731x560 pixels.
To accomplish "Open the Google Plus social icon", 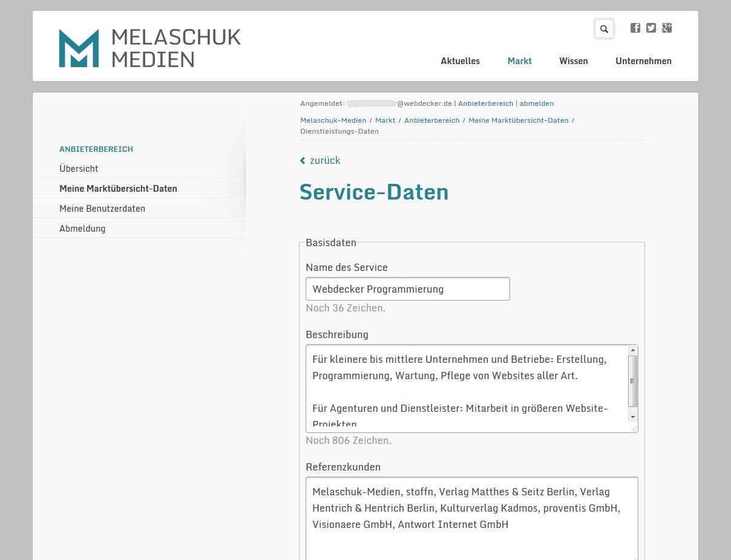I will 666,28.
